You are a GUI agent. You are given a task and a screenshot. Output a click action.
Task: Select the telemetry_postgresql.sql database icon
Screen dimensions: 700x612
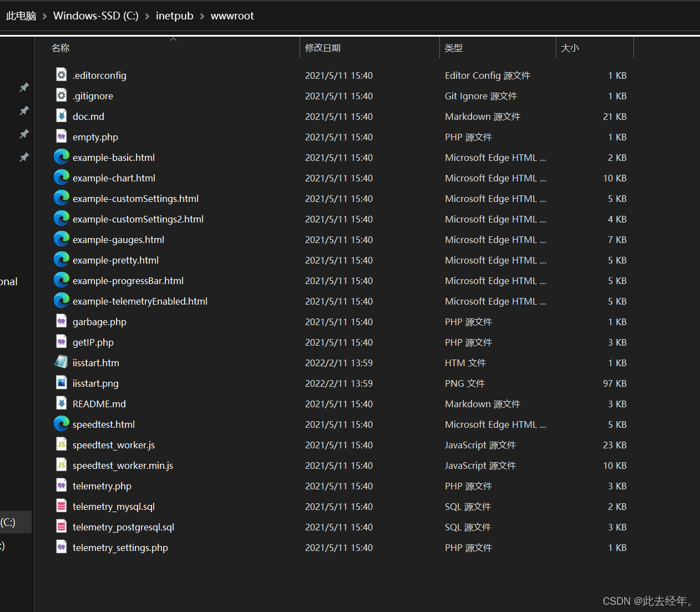[x=62, y=527]
